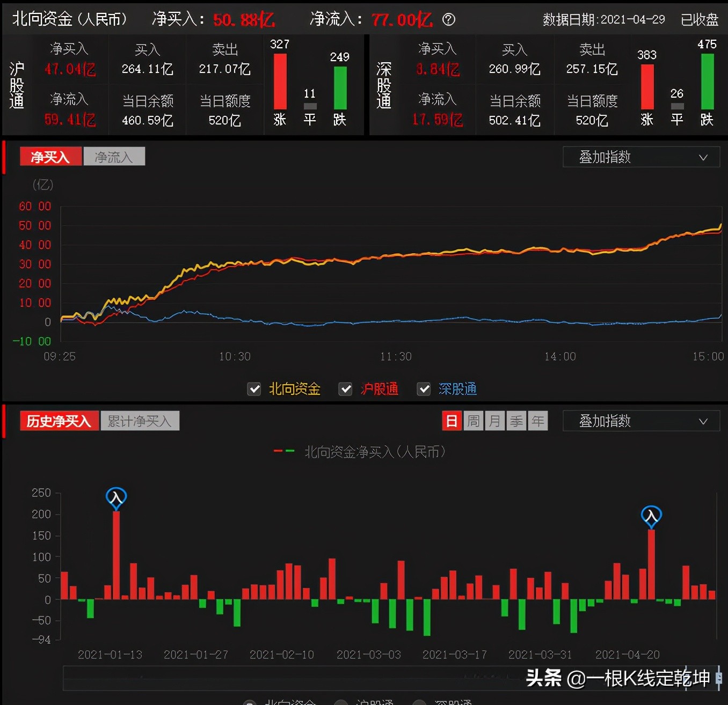
Task: Select the 净买入 tab in intraday chart
Action: click(x=50, y=157)
